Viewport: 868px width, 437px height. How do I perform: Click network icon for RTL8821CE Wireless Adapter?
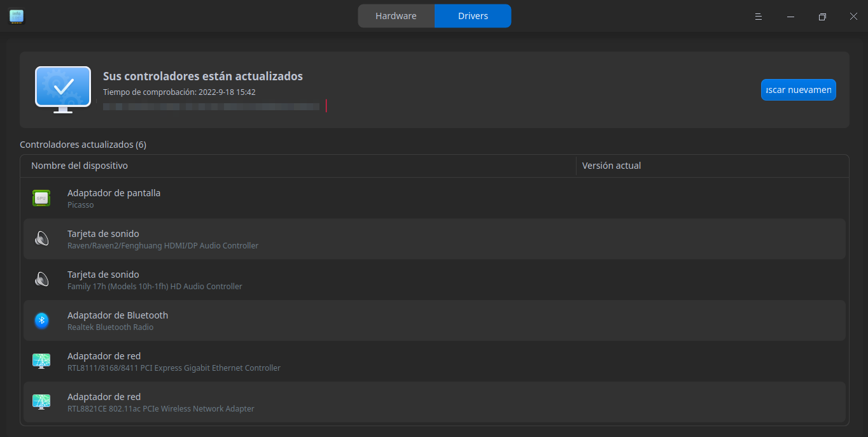41,402
